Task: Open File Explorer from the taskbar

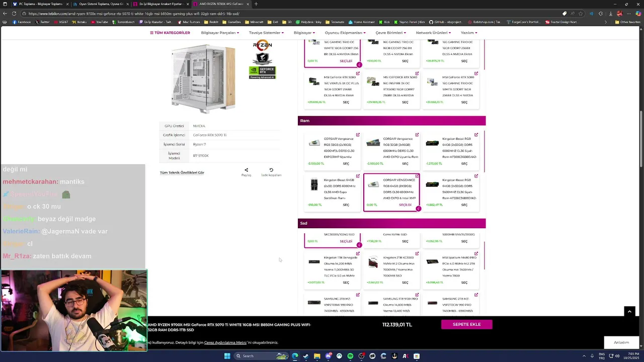Action: click(317, 356)
